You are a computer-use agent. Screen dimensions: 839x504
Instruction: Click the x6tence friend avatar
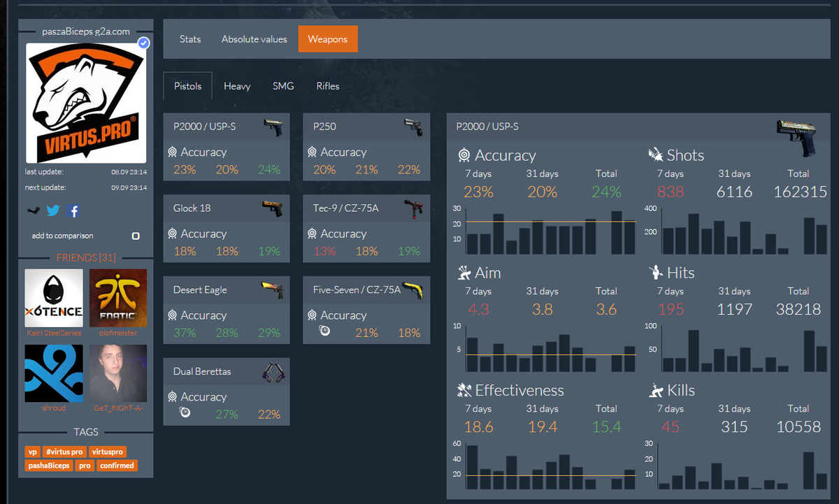click(54, 298)
